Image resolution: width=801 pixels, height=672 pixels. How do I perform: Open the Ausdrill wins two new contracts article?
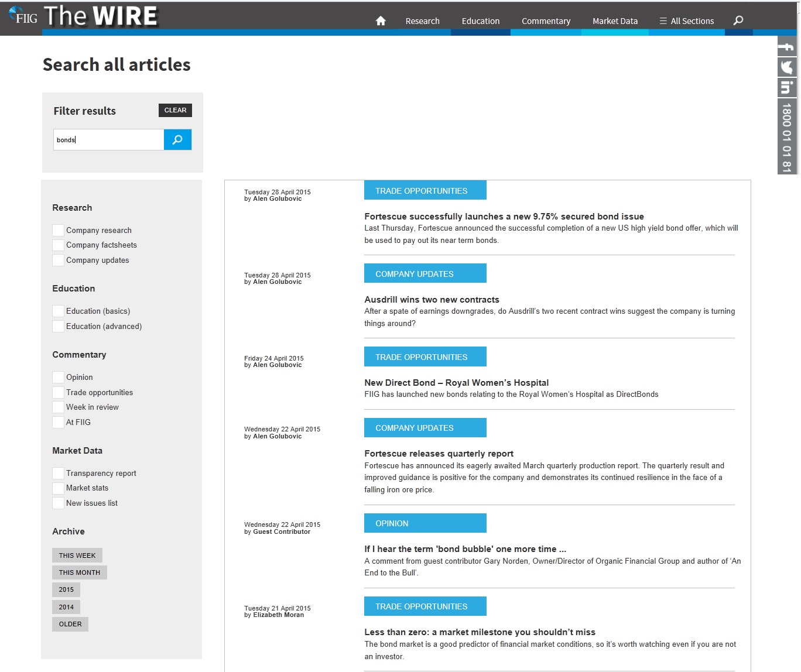[432, 300]
